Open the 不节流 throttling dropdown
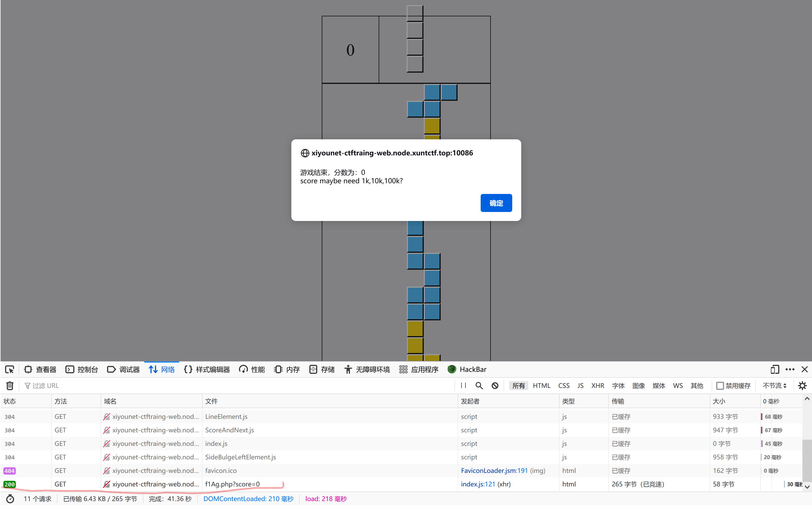The width and height of the screenshot is (812, 505). pos(774,385)
